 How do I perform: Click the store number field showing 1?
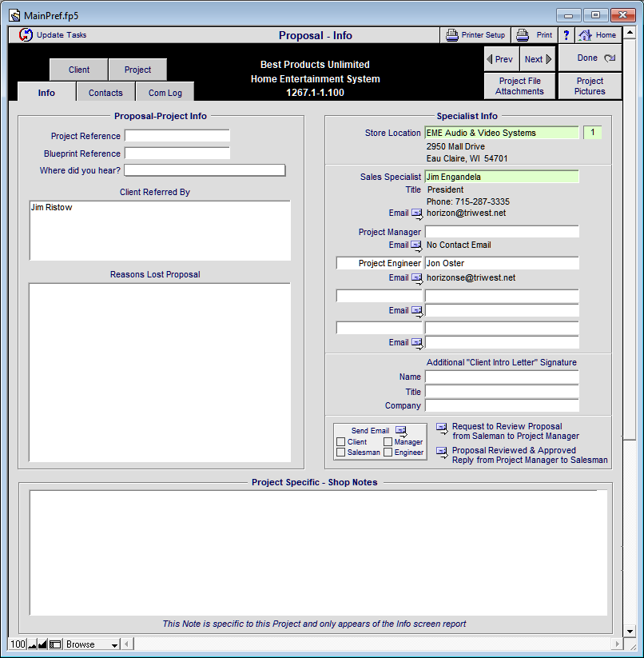tap(592, 133)
